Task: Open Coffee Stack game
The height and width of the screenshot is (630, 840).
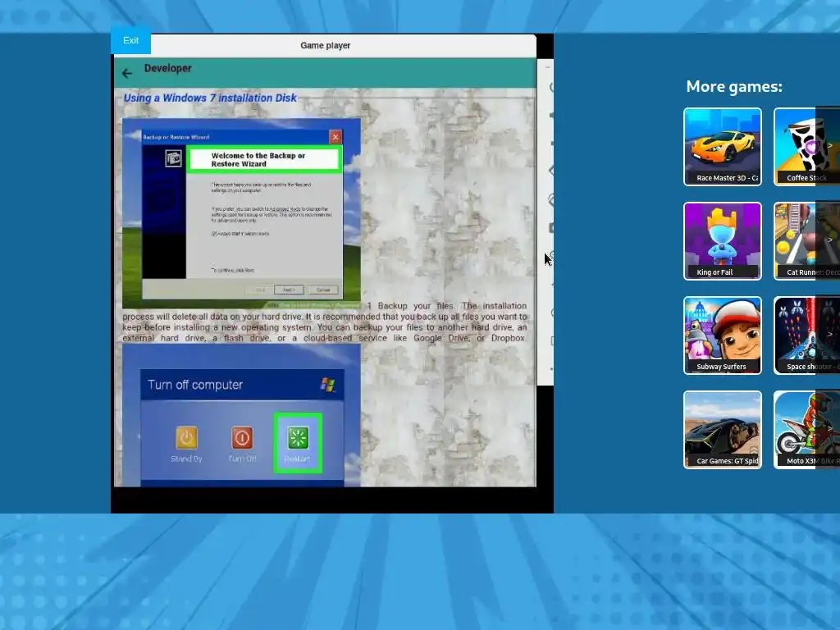Action: (x=807, y=147)
